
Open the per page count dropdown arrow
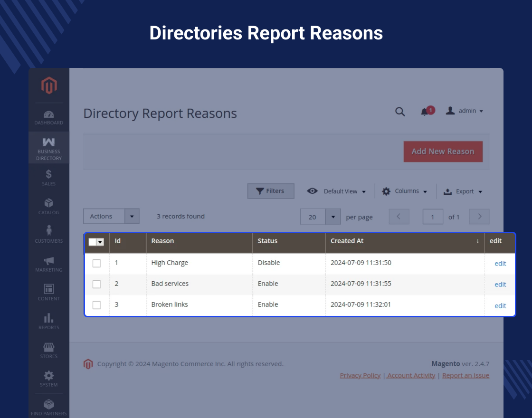coord(333,217)
